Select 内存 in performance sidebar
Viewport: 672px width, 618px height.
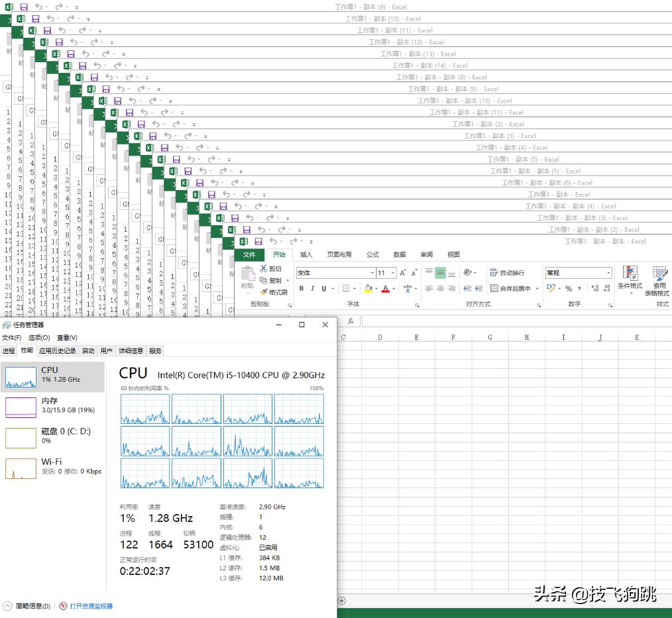click(x=53, y=407)
